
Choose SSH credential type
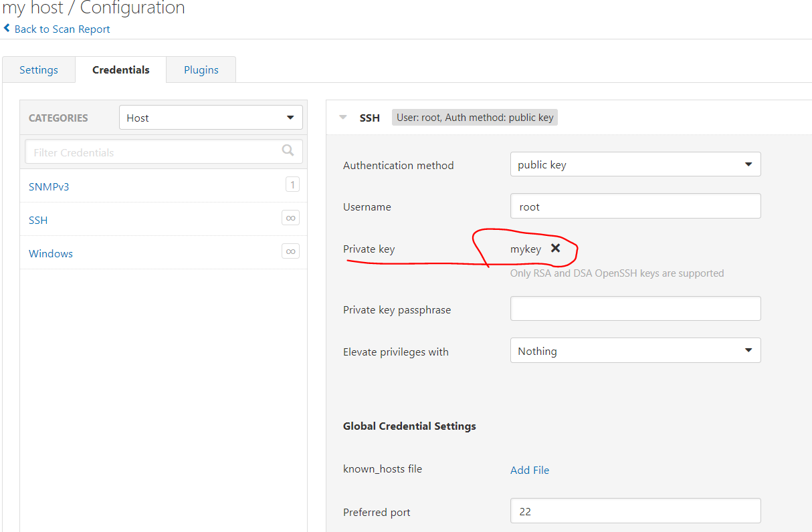click(38, 220)
